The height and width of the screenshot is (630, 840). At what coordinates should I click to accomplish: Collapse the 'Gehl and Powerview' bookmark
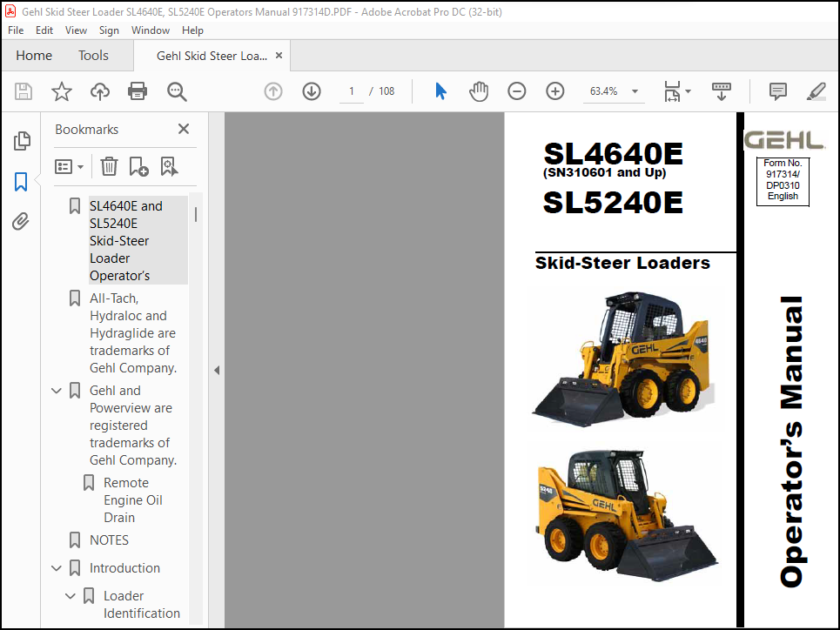coord(57,391)
